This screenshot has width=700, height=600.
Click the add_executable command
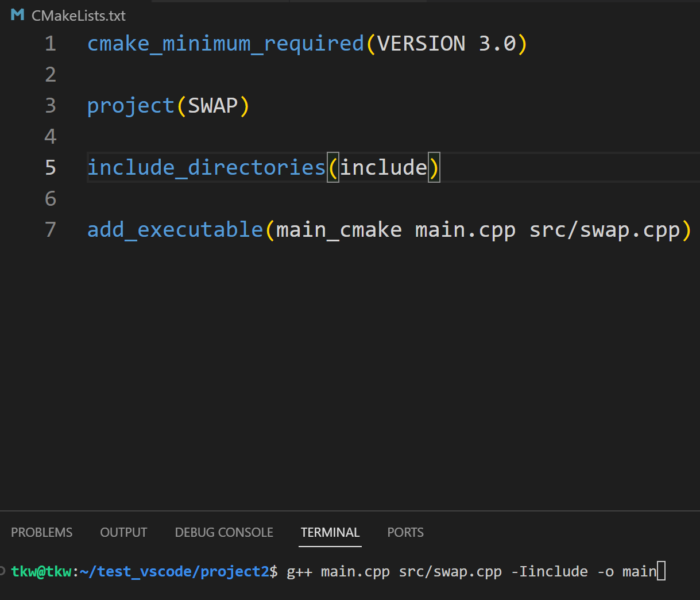(175, 230)
